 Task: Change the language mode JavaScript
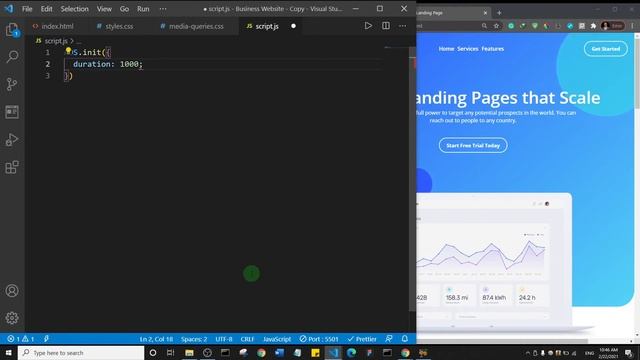click(x=277, y=339)
